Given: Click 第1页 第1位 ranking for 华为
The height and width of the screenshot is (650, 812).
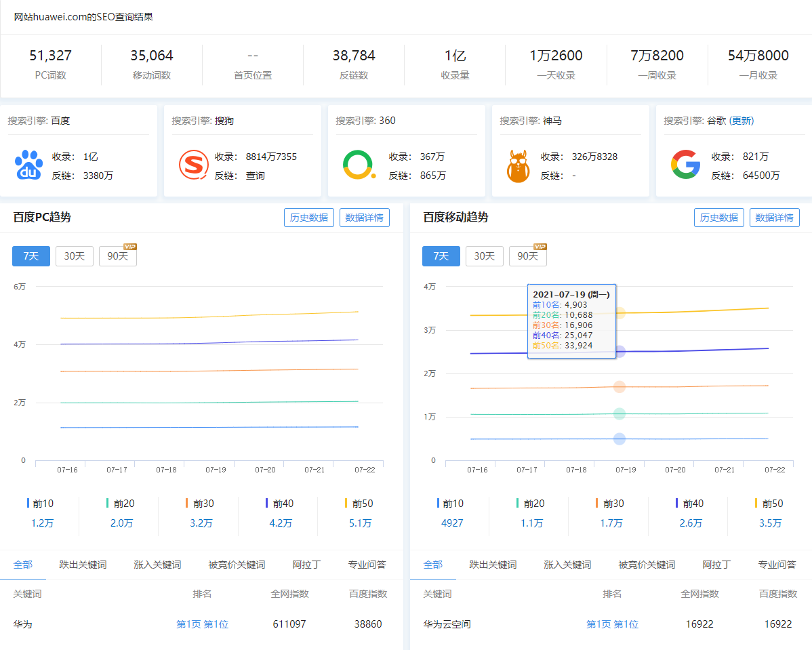Looking at the screenshot, I should click(x=203, y=624).
